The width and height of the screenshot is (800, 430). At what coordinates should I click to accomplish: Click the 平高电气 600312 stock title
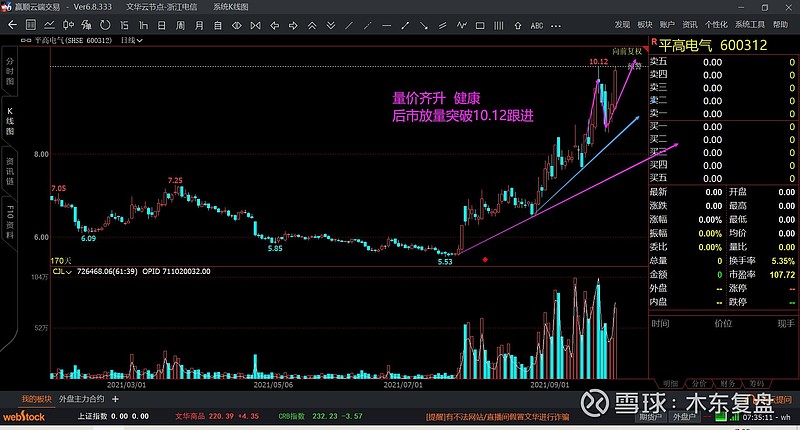click(x=713, y=45)
